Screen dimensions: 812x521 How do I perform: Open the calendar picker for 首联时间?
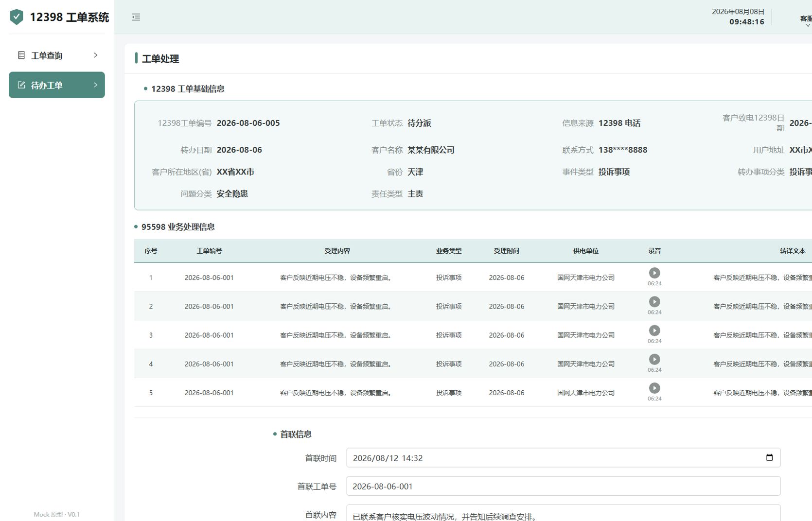pos(769,458)
